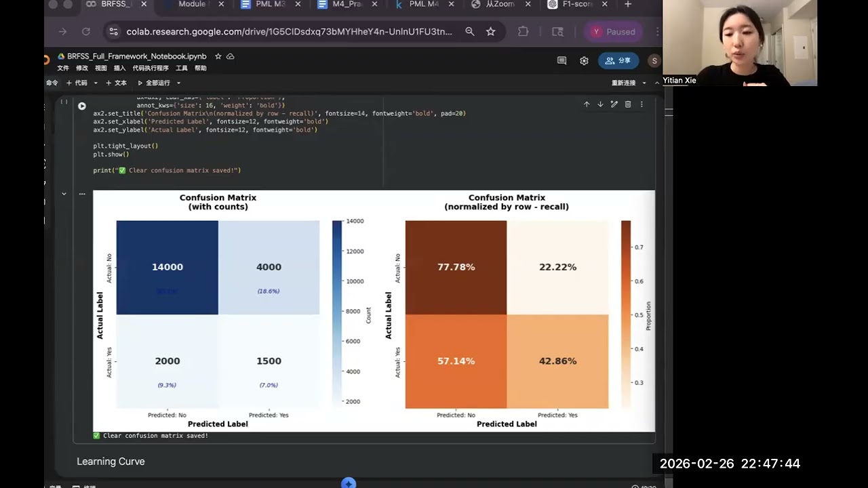868x488 pixels.
Task: Click site info icon in address bar
Action: tap(113, 31)
